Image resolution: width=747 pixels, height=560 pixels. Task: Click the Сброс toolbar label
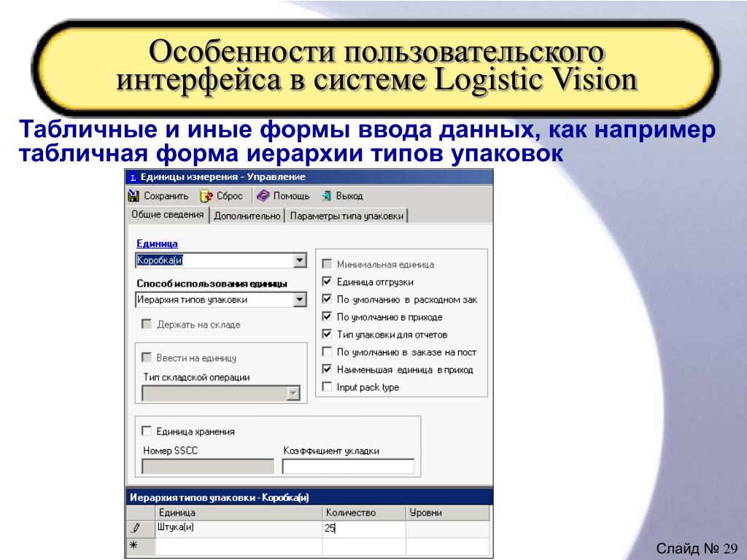(x=230, y=195)
